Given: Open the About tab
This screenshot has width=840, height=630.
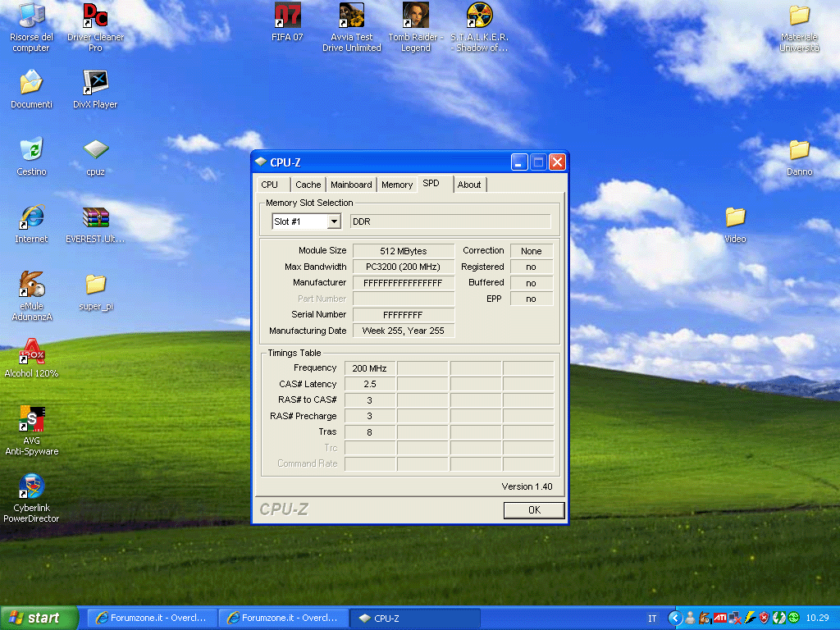Looking at the screenshot, I should [469, 185].
